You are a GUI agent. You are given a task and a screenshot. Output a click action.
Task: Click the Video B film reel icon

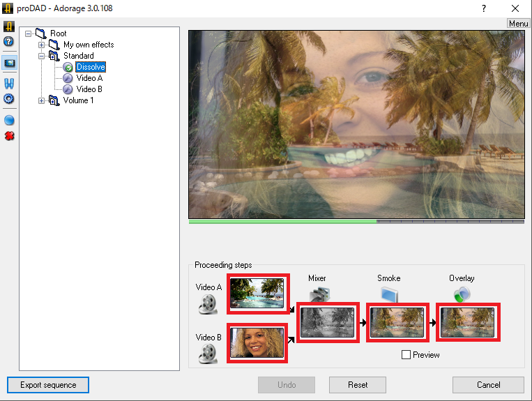pyautogui.click(x=208, y=354)
